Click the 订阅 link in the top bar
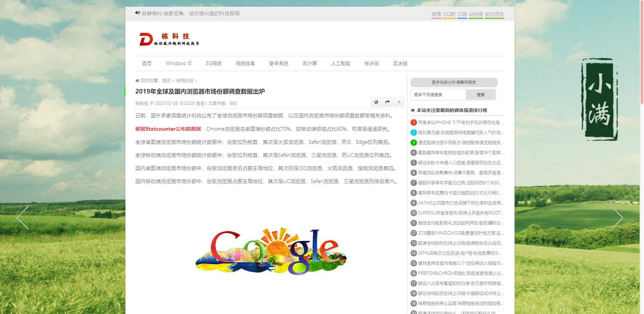This screenshot has height=314, width=644. pyautogui.click(x=462, y=14)
